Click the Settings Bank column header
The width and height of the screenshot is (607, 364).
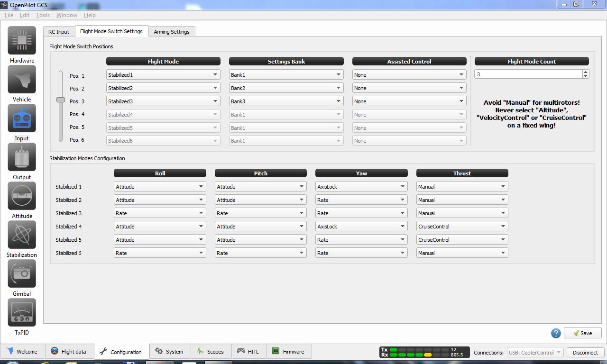(286, 61)
